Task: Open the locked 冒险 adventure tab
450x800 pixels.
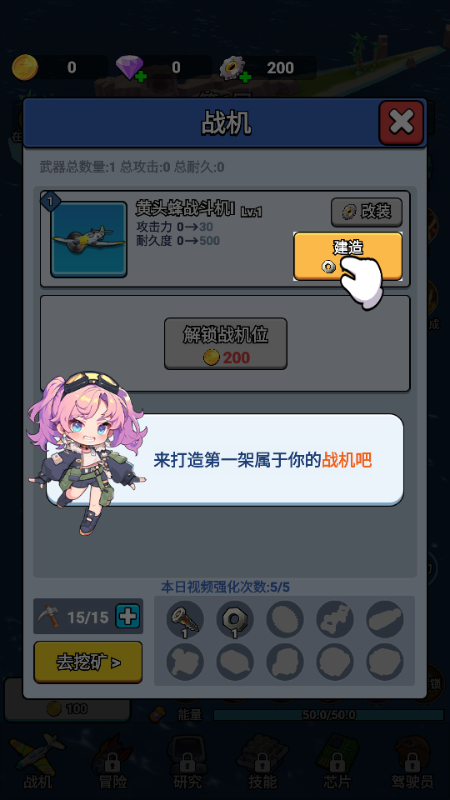Action: pyautogui.click(x=112, y=761)
